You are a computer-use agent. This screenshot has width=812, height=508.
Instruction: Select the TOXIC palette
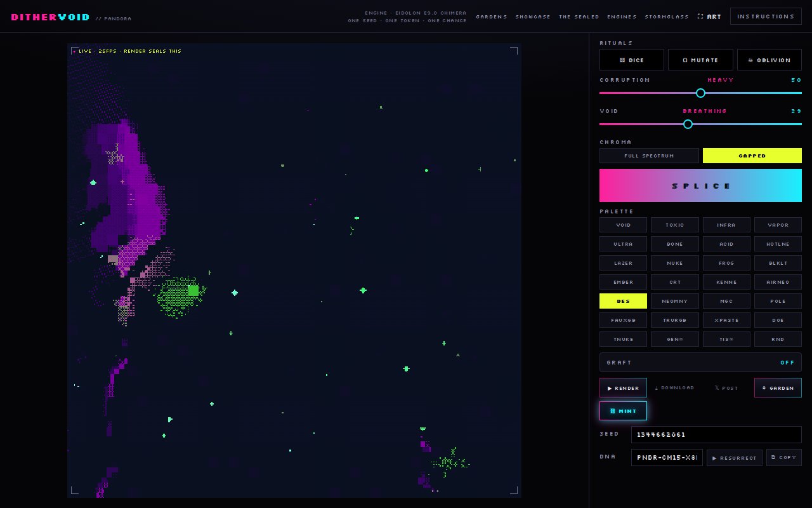click(674, 225)
